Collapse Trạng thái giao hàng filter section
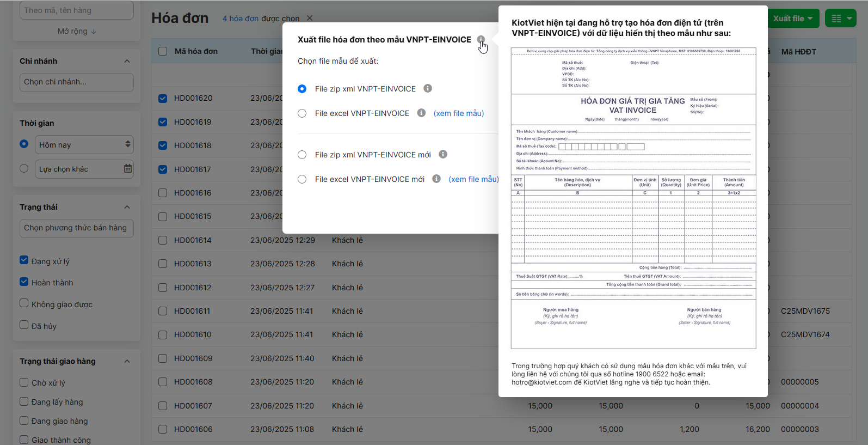Screen dimensions: 868x445 (127, 361)
